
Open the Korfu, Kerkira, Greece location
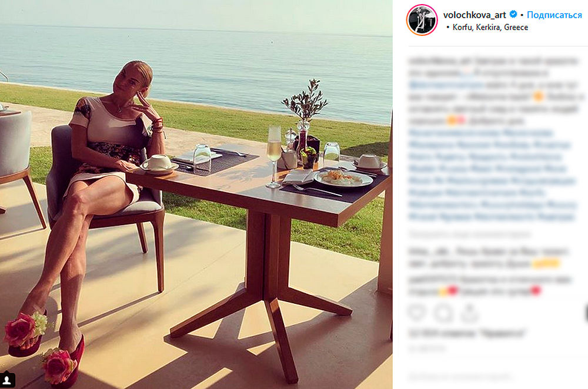490,28
